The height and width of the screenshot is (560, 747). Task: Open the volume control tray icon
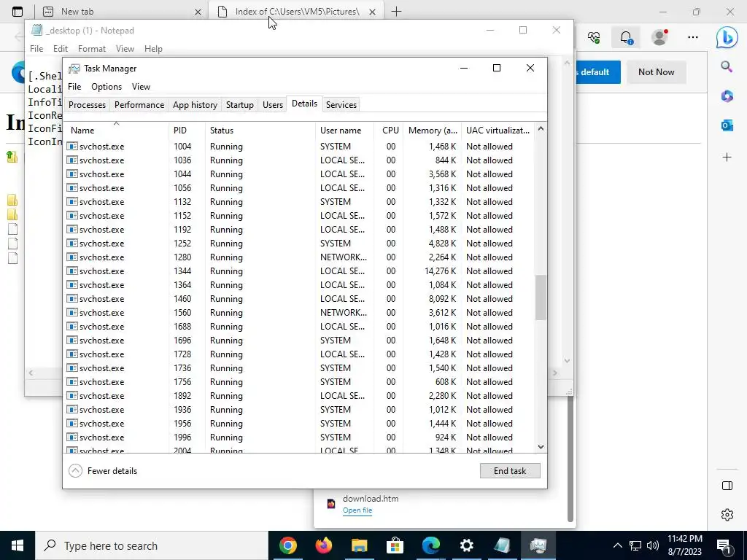point(653,545)
